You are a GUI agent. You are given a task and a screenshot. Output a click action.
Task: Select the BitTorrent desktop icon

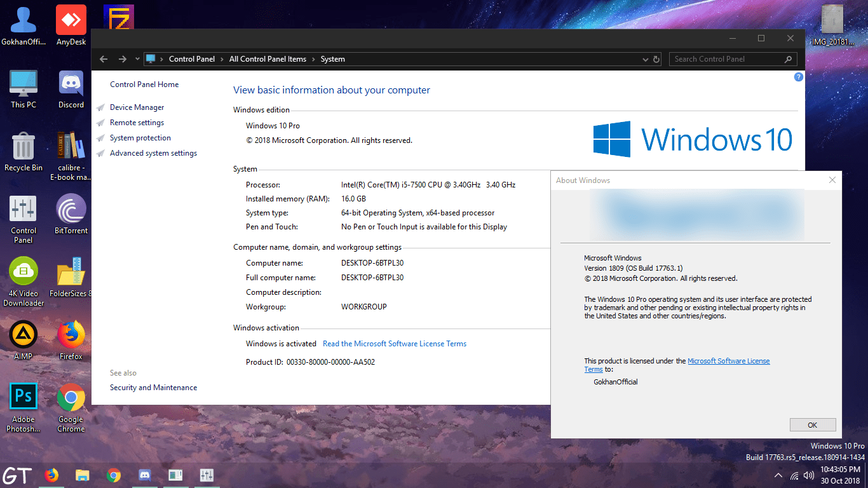click(x=71, y=215)
